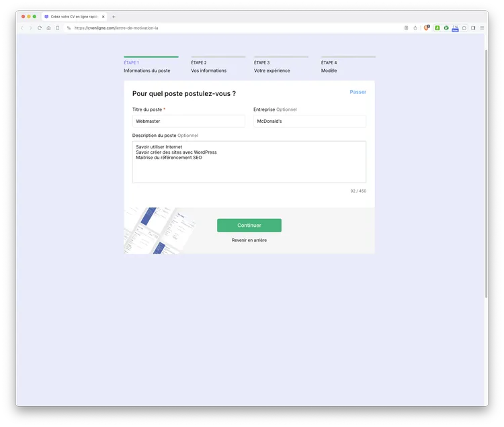Go forward with the browser forward arrow
The height and width of the screenshot is (427, 504).
(x=30, y=28)
